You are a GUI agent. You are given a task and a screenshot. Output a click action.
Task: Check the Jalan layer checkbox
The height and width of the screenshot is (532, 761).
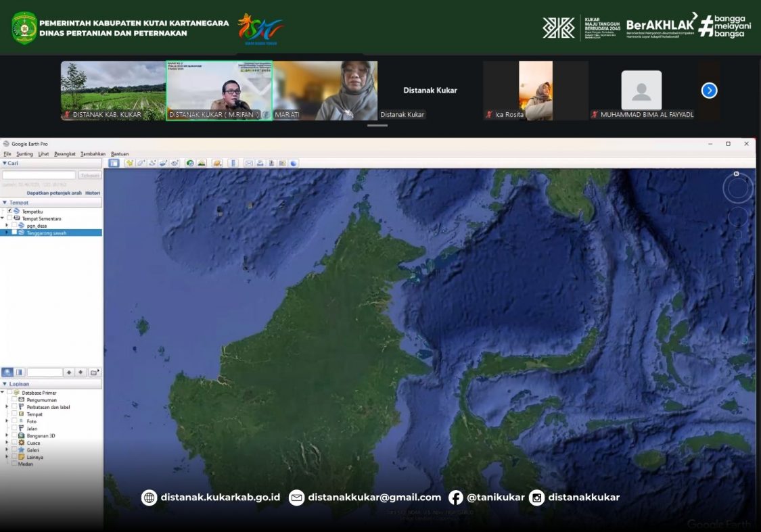[15, 429]
